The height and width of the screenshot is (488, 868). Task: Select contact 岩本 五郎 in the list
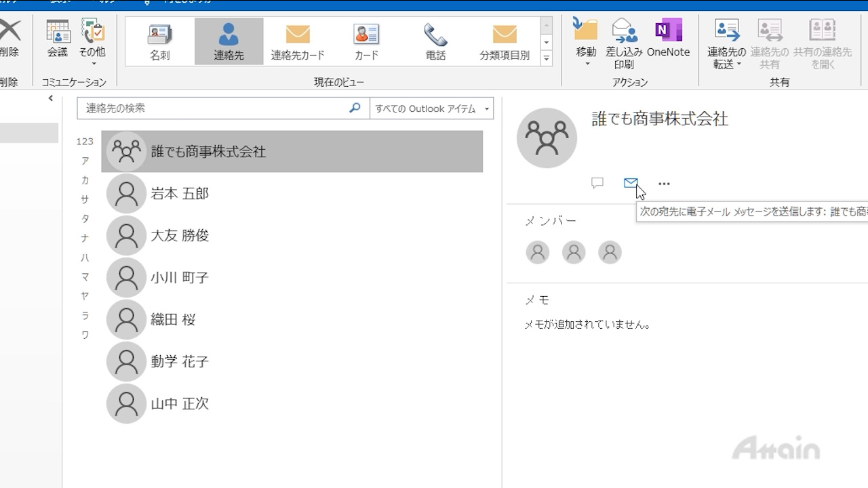pyautogui.click(x=180, y=194)
